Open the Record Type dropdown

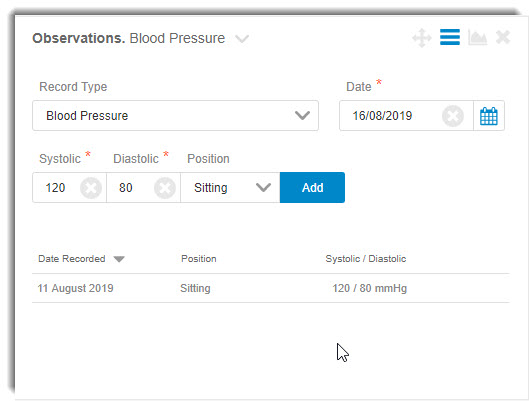[x=175, y=116]
